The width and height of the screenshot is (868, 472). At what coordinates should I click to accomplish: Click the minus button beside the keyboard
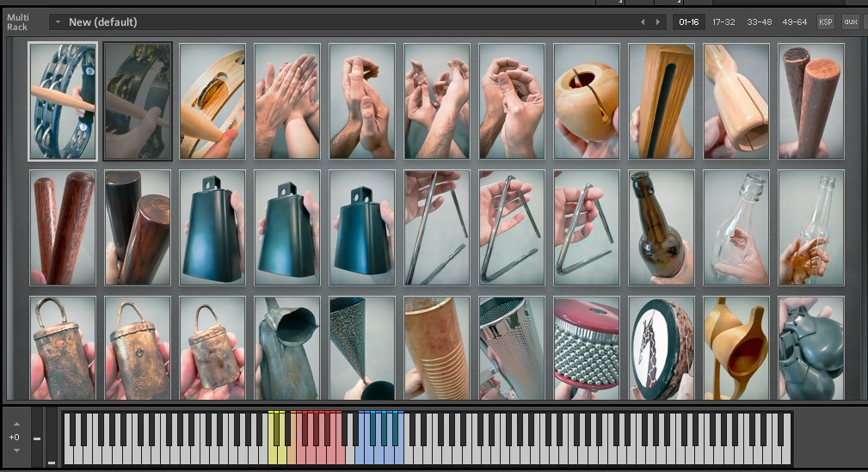36,438
